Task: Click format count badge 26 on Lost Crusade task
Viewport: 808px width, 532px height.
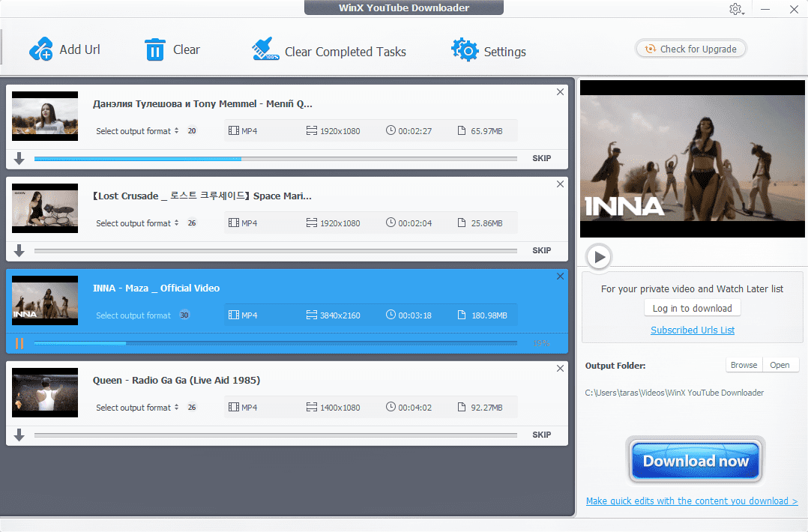Action: click(192, 223)
